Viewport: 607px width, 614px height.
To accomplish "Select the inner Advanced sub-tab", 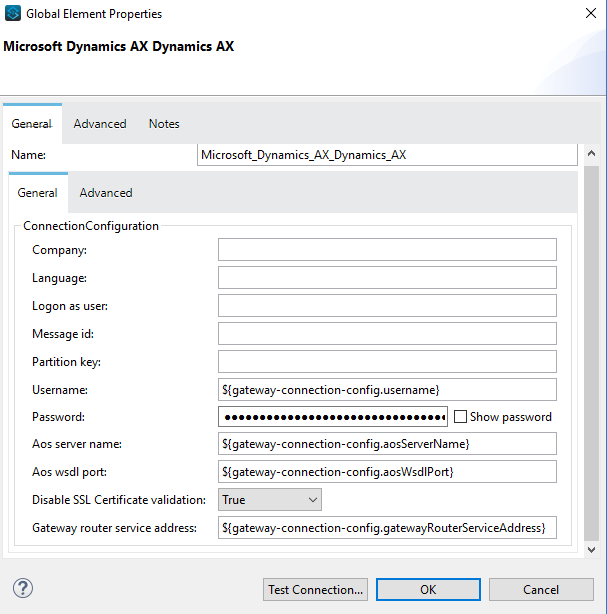I will tap(106, 193).
